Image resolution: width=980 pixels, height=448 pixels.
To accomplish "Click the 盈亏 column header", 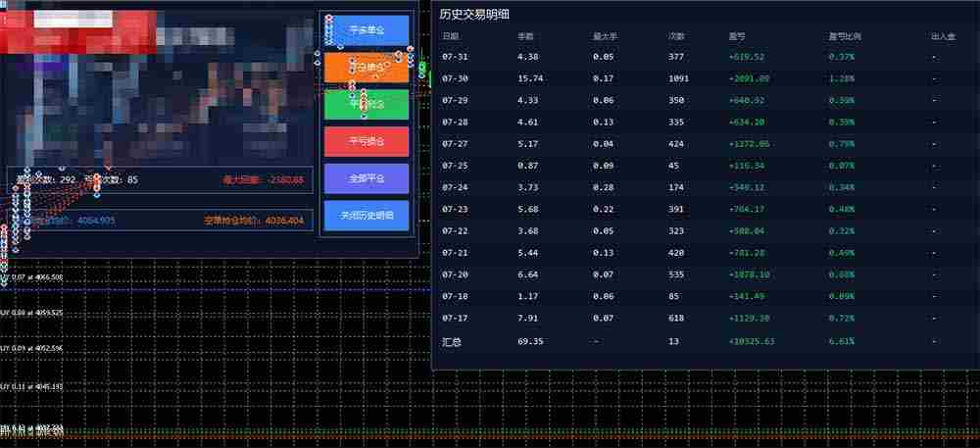I will 736,36.
